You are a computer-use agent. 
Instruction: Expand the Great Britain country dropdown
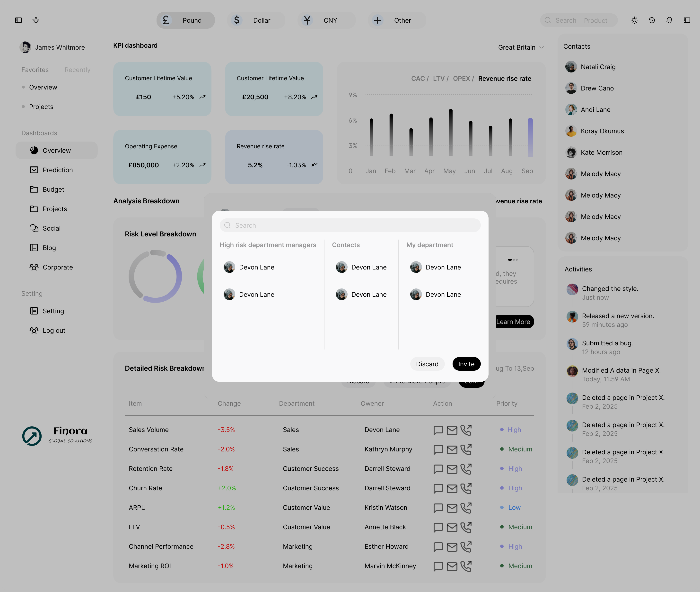click(x=521, y=47)
